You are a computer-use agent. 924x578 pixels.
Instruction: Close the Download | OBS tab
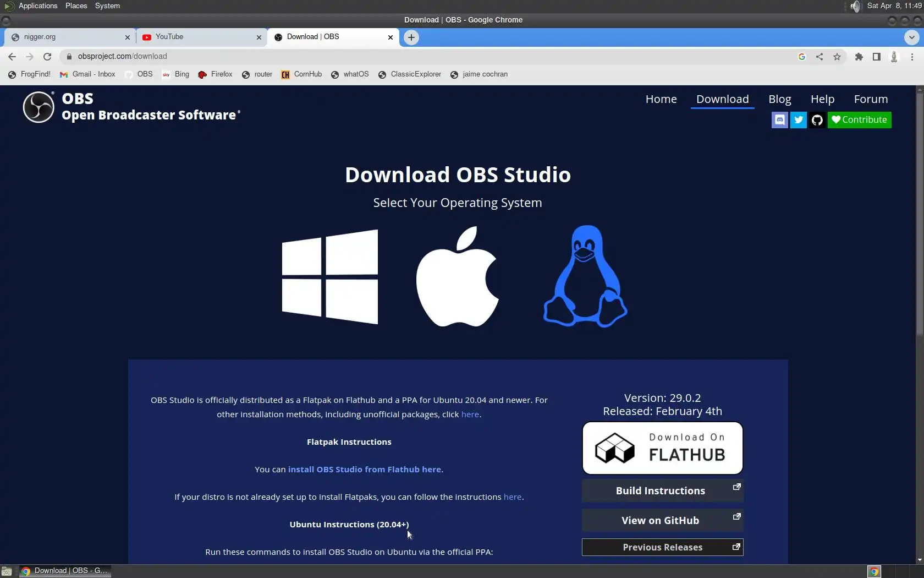[391, 37]
